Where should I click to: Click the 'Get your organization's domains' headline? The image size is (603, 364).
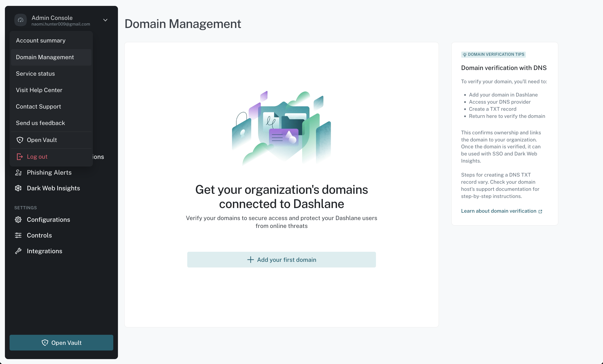[x=282, y=197]
